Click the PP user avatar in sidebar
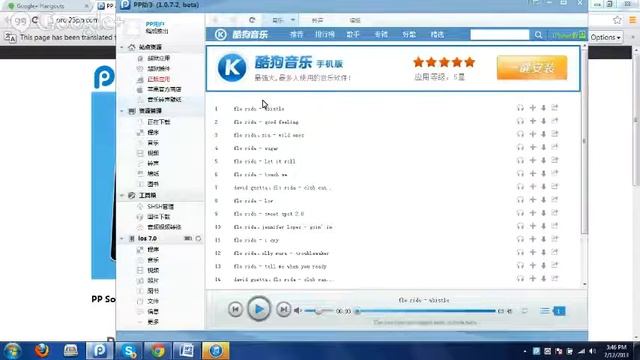This screenshot has width=640, height=360. coord(133,27)
